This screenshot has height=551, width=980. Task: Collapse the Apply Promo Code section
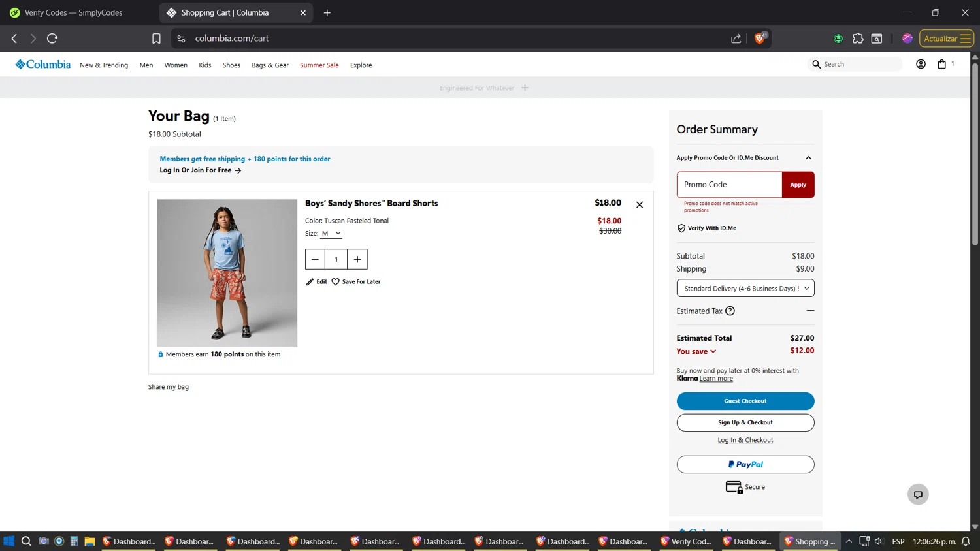coord(808,158)
